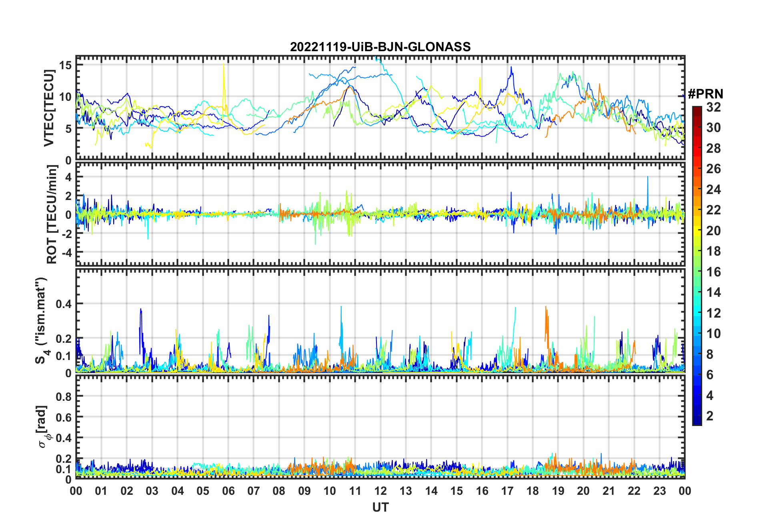Screen dimensions: 761x532
Task: Click the S4 ("ism.mat") axis label
Action: (41, 320)
